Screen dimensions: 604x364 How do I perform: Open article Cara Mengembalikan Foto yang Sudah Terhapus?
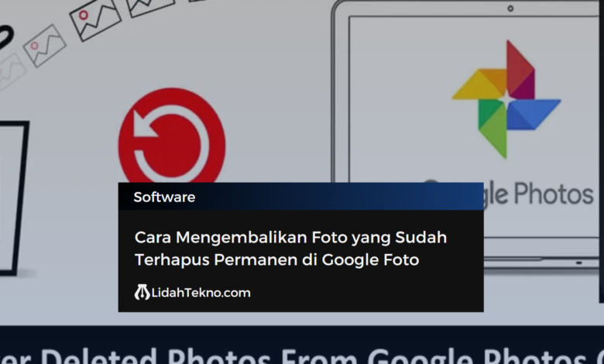[x=291, y=249]
